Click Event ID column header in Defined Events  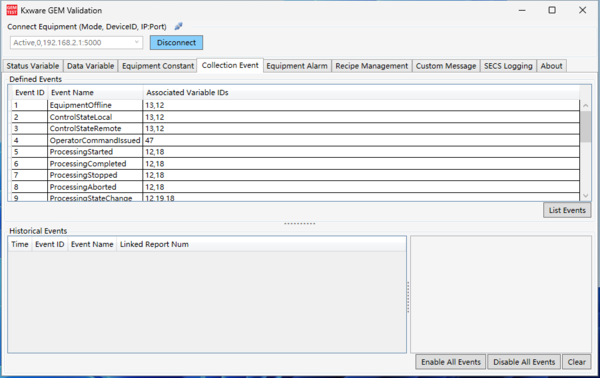tap(29, 93)
